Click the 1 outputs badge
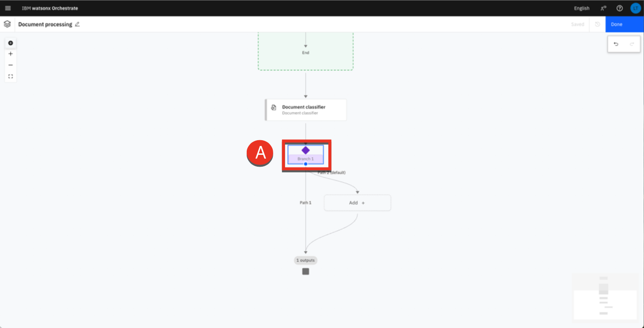This screenshot has width=644, height=328. click(x=305, y=261)
